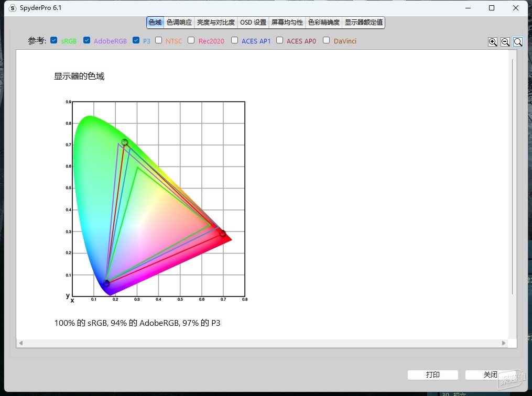Viewport: 532px width, 396px height.
Task: Click the fit-to-view magnifier icon
Action: point(518,42)
